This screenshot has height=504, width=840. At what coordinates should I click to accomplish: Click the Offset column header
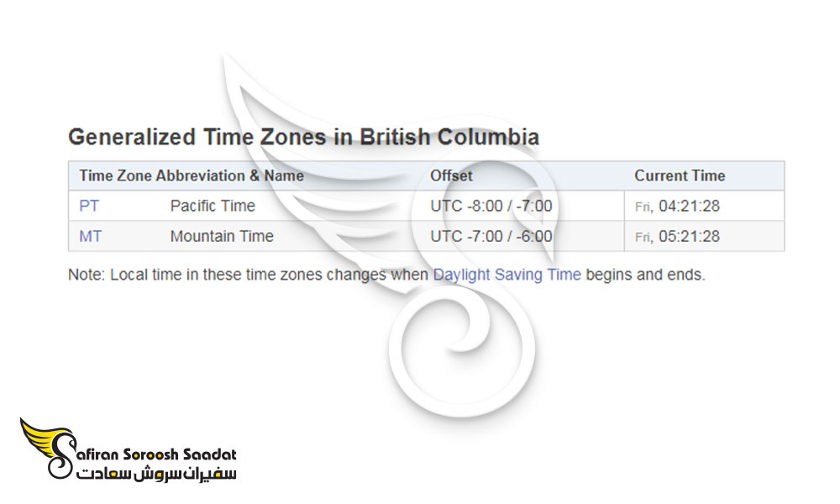(451, 176)
